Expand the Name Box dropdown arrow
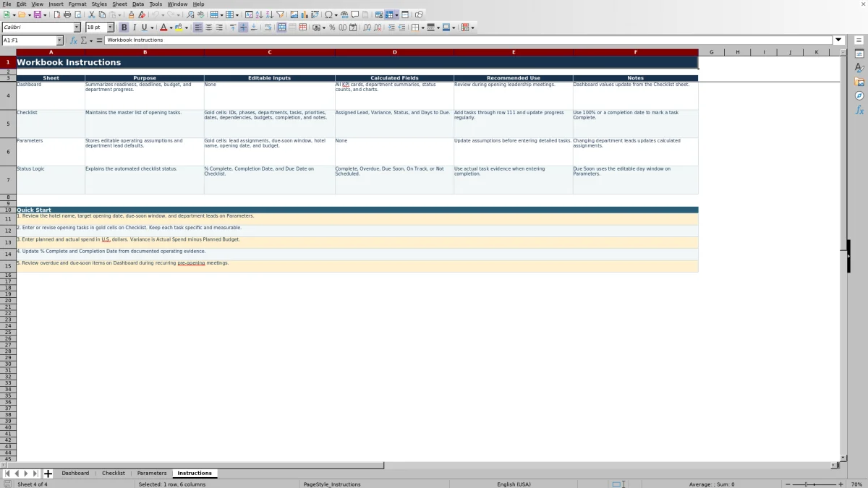The image size is (868, 488). (x=60, y=40)
